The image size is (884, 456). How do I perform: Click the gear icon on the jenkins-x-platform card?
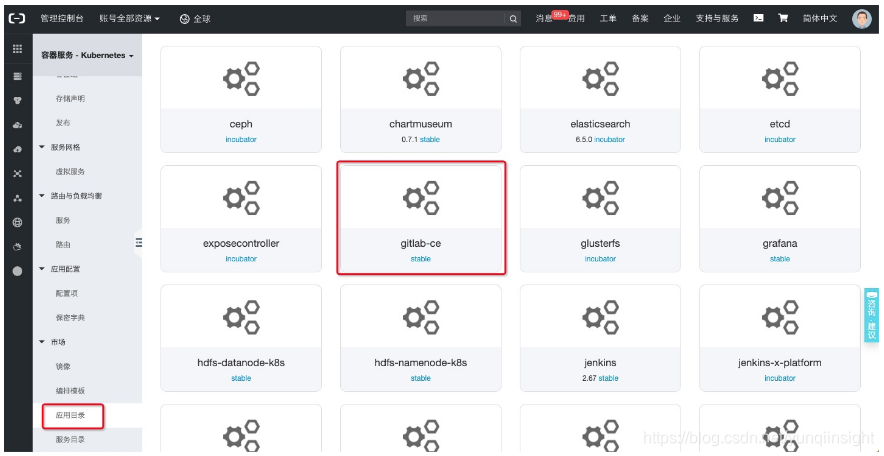[780, 317]
